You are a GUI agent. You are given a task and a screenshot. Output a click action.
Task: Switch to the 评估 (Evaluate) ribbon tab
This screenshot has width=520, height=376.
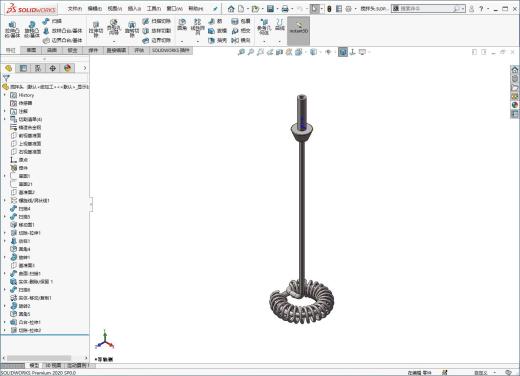click(x=139, y=50)
